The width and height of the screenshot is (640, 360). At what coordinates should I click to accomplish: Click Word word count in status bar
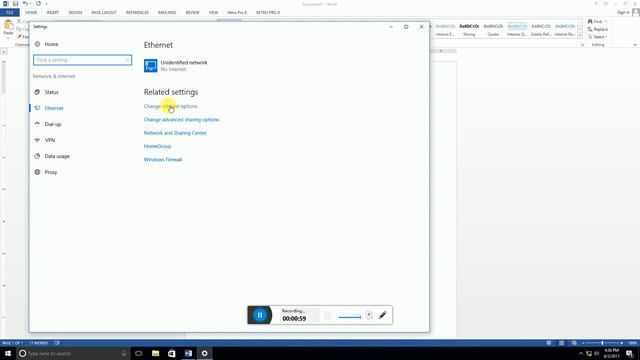(x=39, y=343)
